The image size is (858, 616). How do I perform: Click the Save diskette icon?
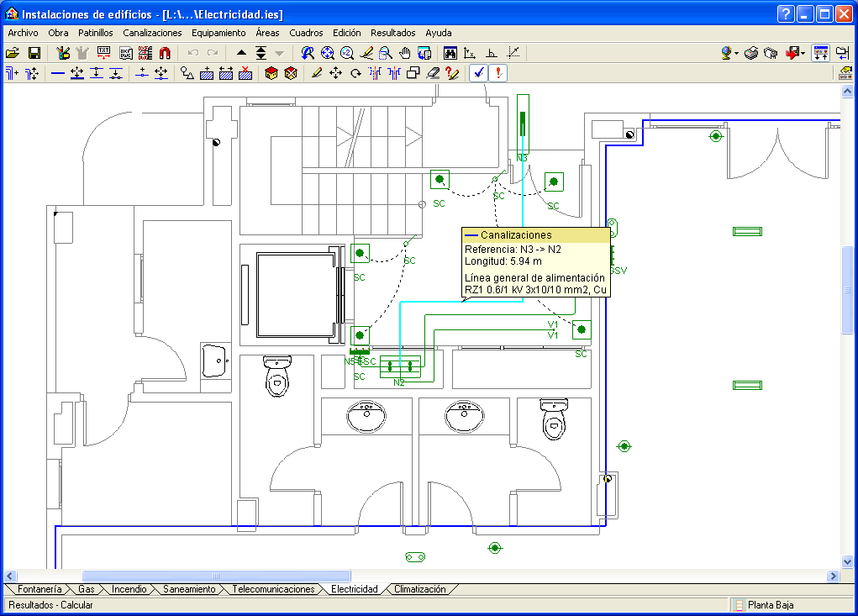tap(34, 53)
